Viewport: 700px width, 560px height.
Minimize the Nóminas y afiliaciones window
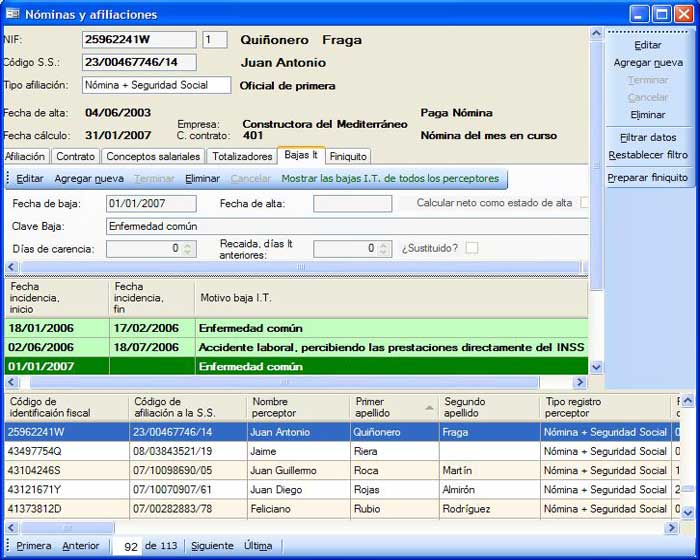point(639,14)
